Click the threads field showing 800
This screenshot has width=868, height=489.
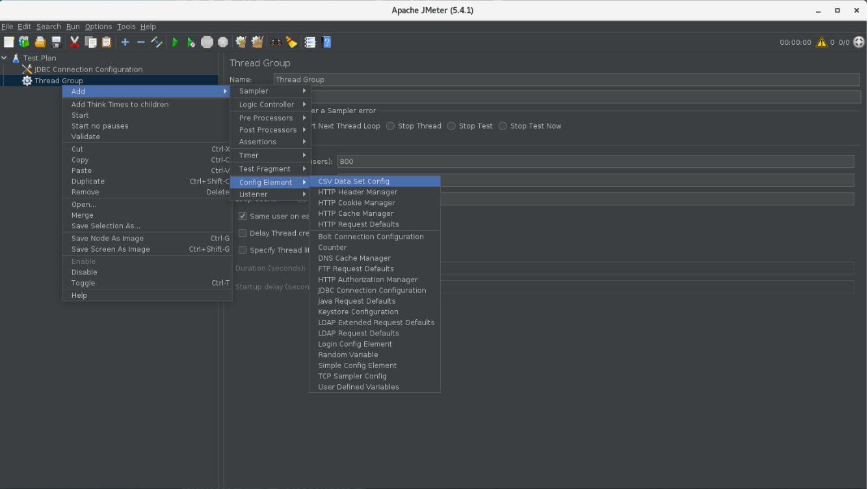[596, 161]
